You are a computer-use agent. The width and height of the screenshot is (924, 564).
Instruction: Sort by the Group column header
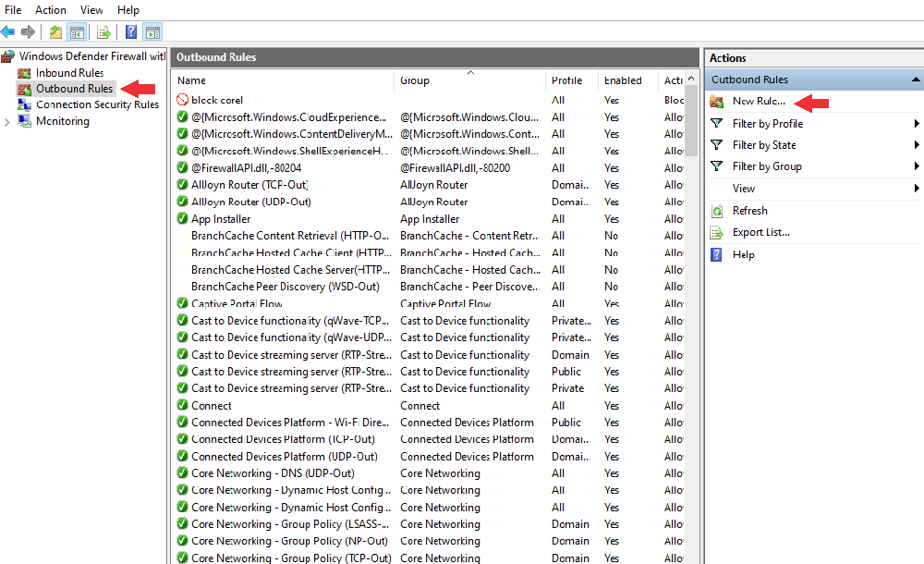pos(469,80)
